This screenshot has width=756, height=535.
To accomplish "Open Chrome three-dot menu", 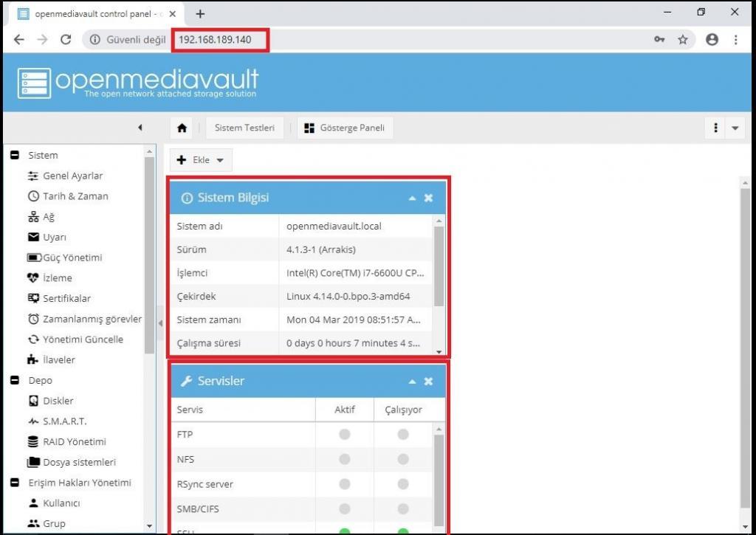I will tap(736, 40).
